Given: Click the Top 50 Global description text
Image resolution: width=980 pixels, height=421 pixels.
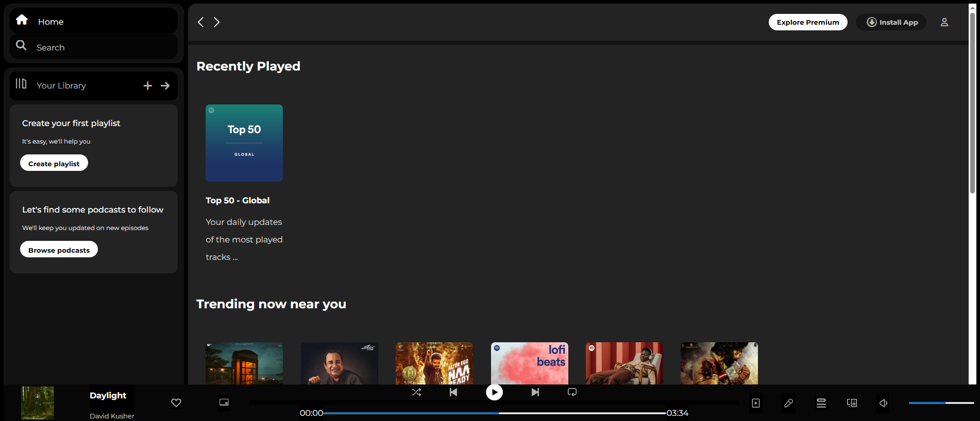Looking at the screenshot, I should click(244, 239).
